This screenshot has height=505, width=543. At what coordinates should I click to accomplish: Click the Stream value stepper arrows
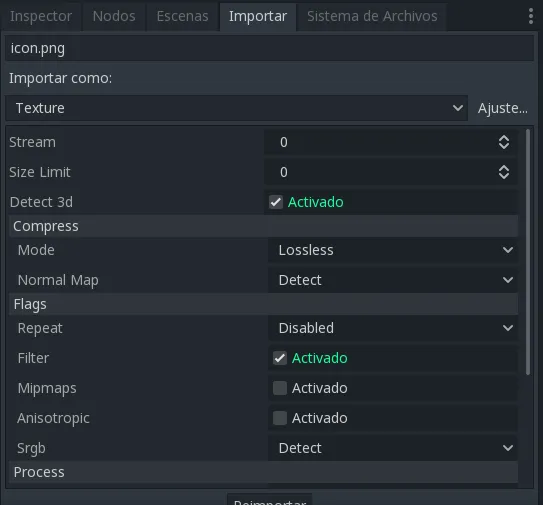coord(504,142)
